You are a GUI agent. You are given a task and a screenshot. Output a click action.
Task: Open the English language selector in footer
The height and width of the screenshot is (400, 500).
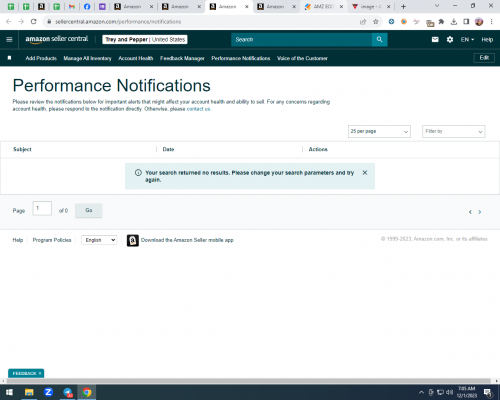99,240
